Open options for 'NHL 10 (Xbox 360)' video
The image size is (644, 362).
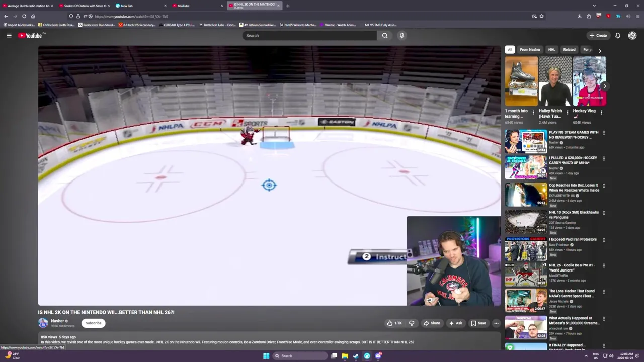[x=604, y=213]
